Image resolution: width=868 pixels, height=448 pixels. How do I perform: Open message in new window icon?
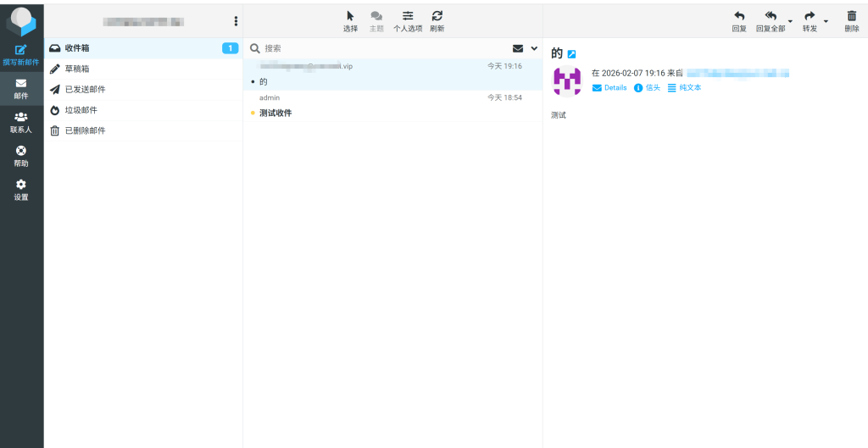[571, 54]
